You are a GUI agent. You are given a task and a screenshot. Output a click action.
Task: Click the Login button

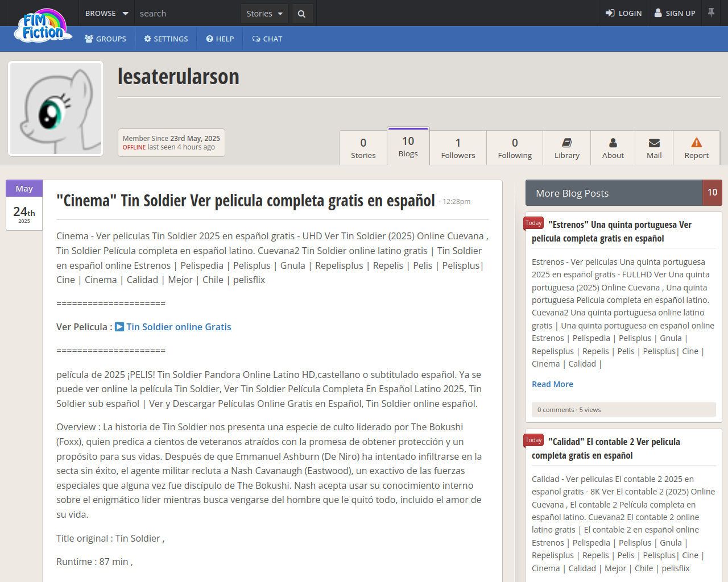coord(623,13)
